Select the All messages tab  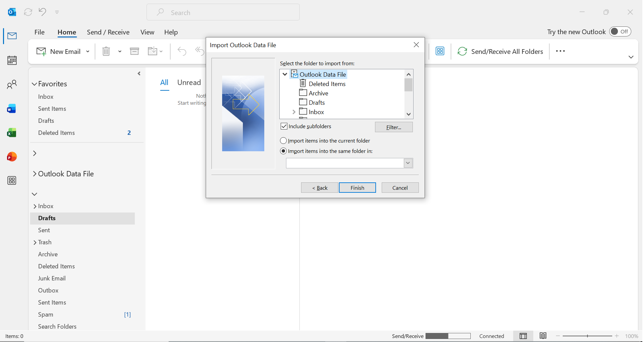(x=164, y=83)
